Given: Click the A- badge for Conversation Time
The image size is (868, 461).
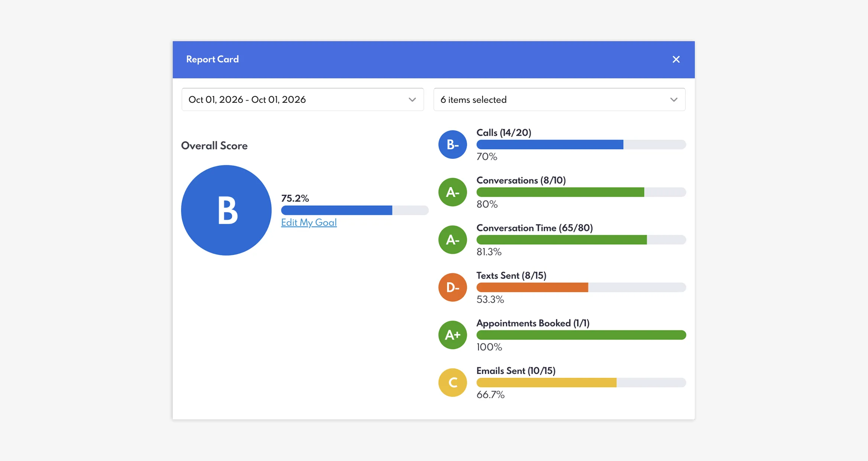Looking at the screenshot, I should pyautogui.click(x=453, y=240).
